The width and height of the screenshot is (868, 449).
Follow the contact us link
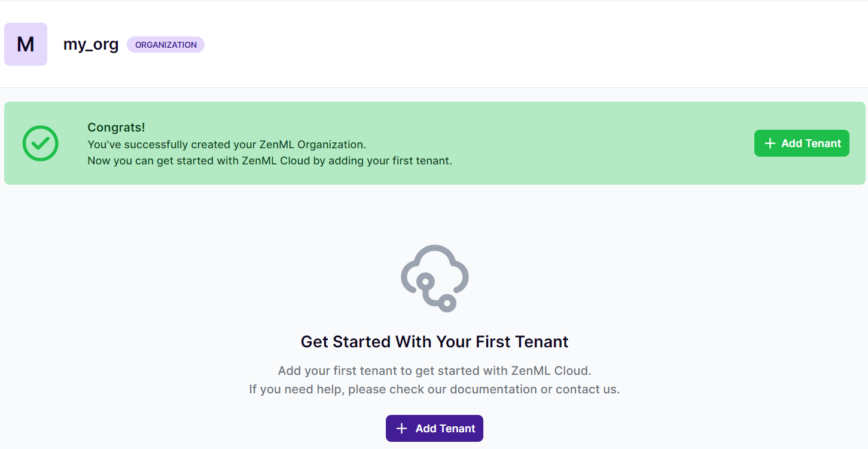[x=586, y=389]
